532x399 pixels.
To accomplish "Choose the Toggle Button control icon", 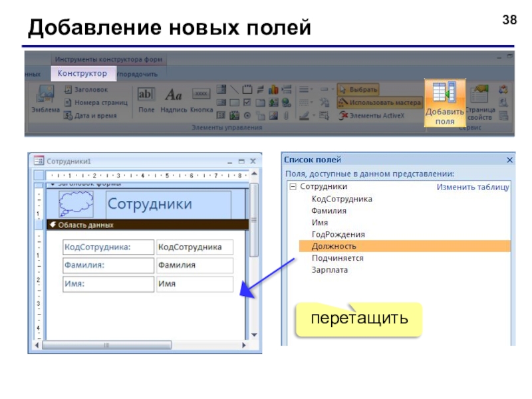I will point(260,90).
